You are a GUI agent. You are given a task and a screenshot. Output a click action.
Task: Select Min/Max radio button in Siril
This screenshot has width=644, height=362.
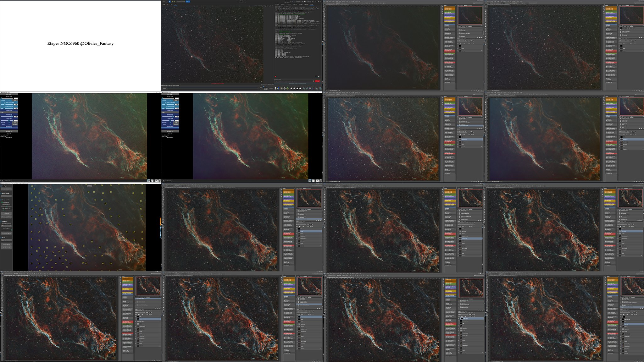pos(264,87)
